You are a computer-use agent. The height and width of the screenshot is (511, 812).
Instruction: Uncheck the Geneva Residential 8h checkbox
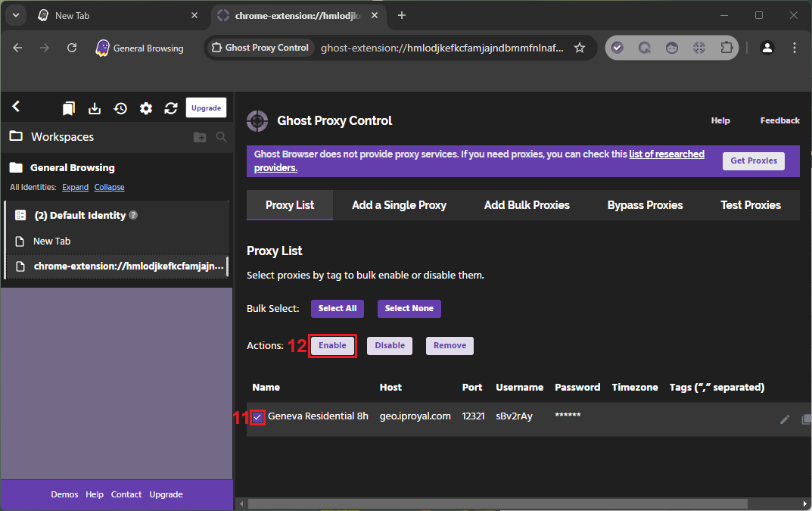click(x=257, y=417)
